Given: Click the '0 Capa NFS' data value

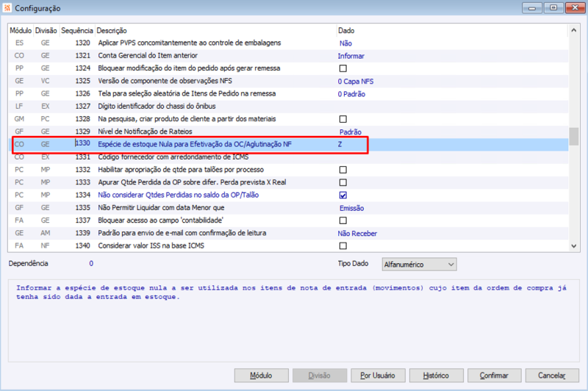Looking at the screenshot, I should (x=356, y=82).
